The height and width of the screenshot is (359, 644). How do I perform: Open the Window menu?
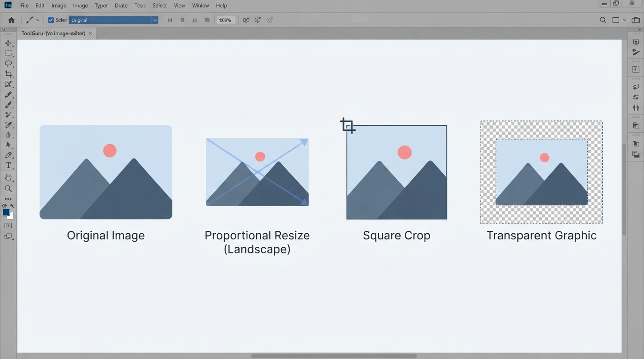point(200,6)
